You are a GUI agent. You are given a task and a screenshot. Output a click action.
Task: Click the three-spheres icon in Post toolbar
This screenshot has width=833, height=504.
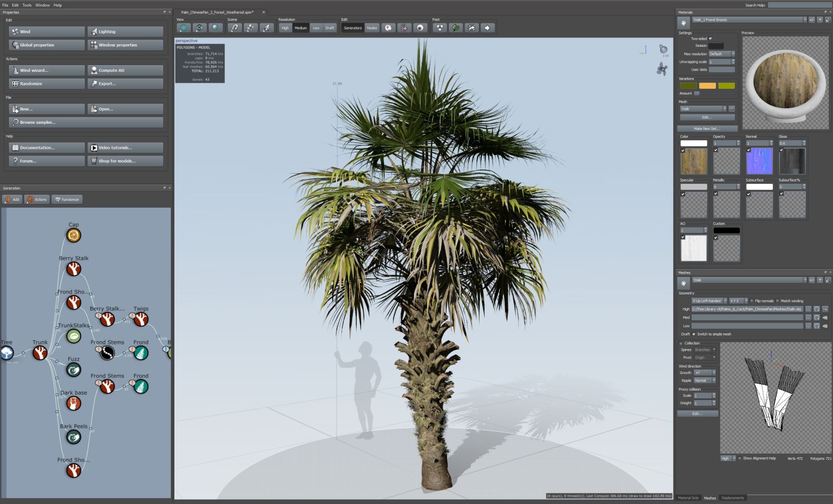[x=440, y=28]
